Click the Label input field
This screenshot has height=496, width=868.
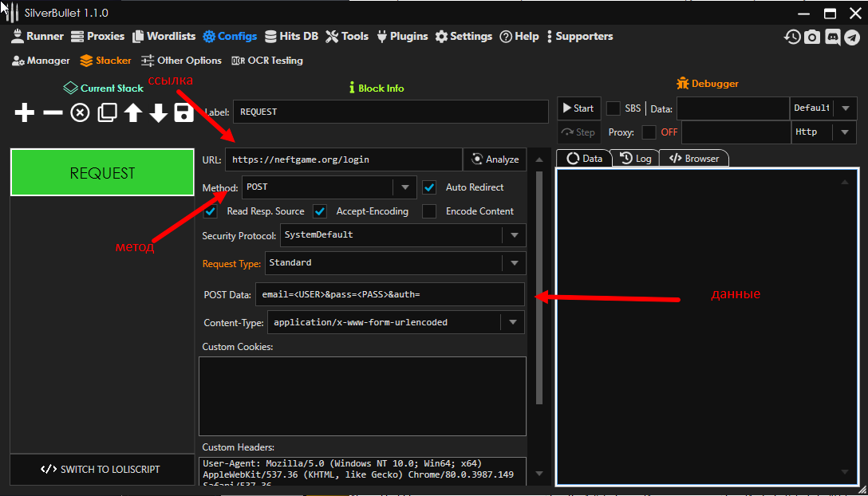391,112
